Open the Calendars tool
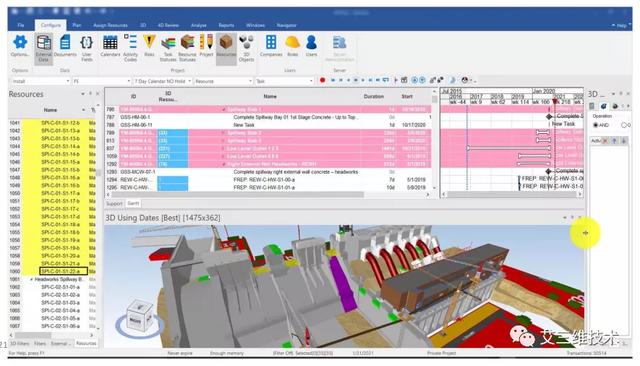The width and height of the screenshot is (640, 366). 110,46
